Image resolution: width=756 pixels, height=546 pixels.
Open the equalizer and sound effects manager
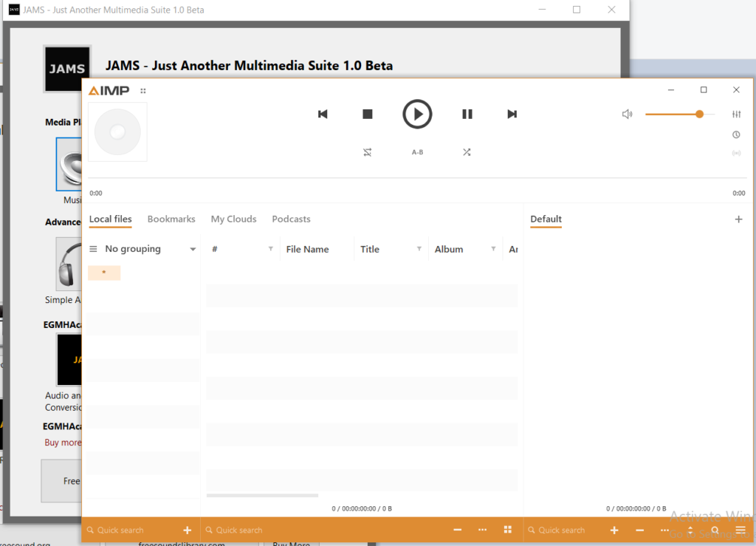(736, 115)
